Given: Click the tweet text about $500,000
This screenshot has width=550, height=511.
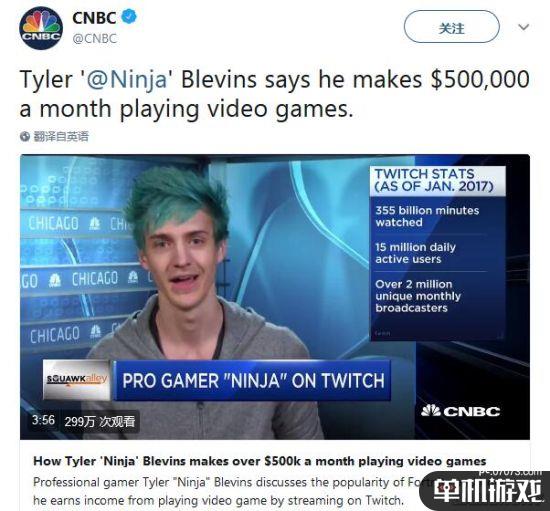Looking at the screenshot, I should (274, 94).
